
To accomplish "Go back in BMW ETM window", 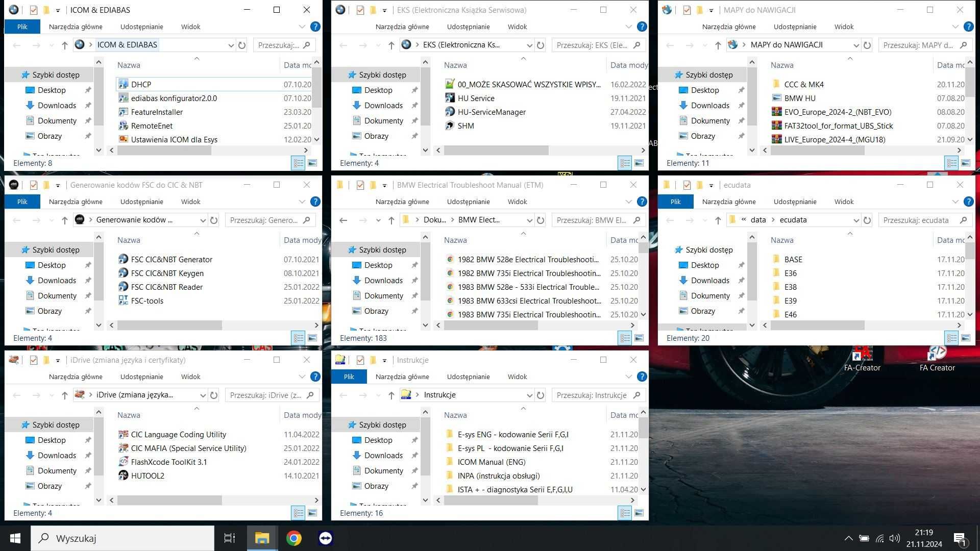I will [x=344, y=220].
